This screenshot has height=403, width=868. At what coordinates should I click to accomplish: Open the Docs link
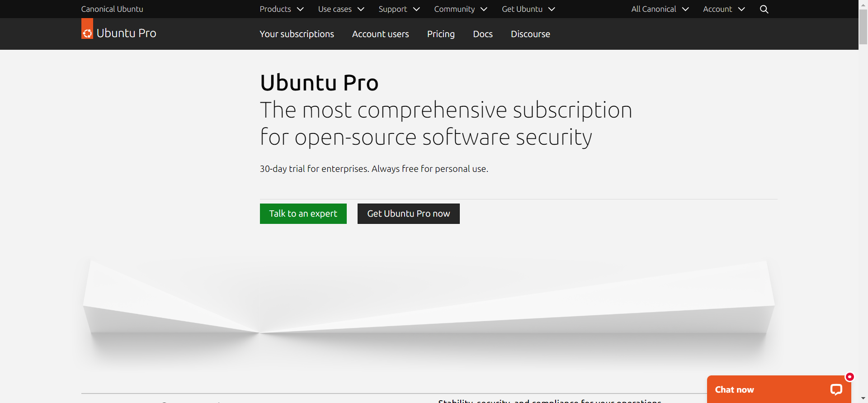[482, 34]
